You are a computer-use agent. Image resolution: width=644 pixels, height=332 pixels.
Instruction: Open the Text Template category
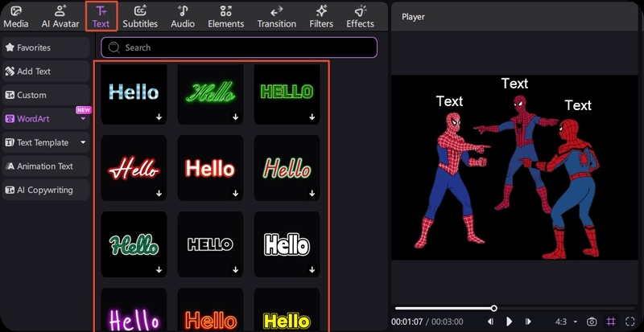pos(46,143)
